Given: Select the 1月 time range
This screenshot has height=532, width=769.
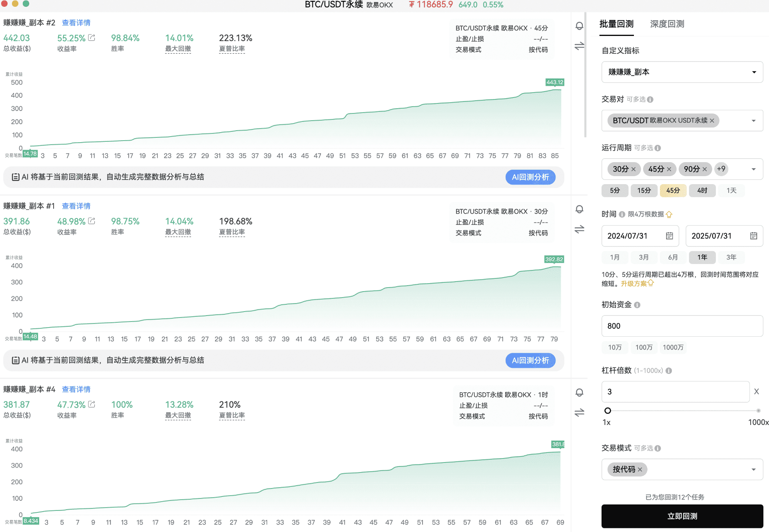Looking at the screenshot, I should 615,257.
